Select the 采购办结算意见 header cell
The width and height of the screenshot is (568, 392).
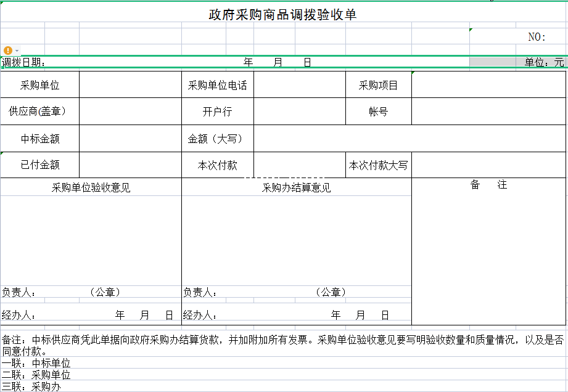click(297, 188)
